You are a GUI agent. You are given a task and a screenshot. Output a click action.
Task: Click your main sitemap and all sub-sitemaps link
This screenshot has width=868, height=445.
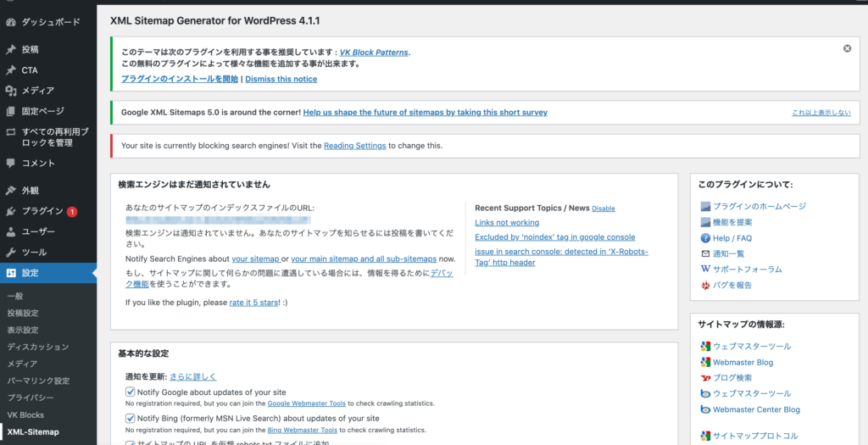[x=364, y=259]
